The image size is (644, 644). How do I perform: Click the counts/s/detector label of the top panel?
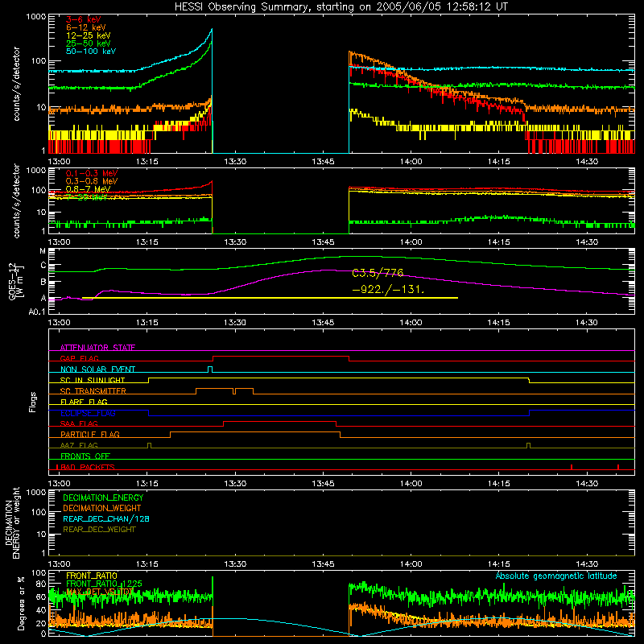[x=16, y=84]
